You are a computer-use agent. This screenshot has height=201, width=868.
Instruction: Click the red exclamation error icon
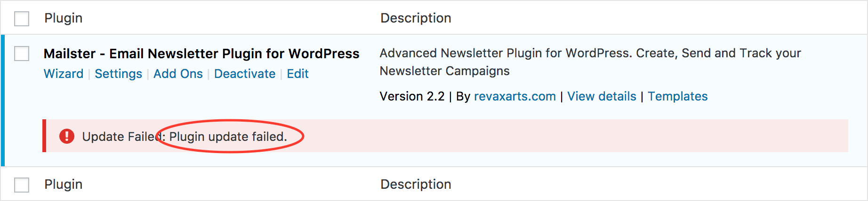click(67, 136)
